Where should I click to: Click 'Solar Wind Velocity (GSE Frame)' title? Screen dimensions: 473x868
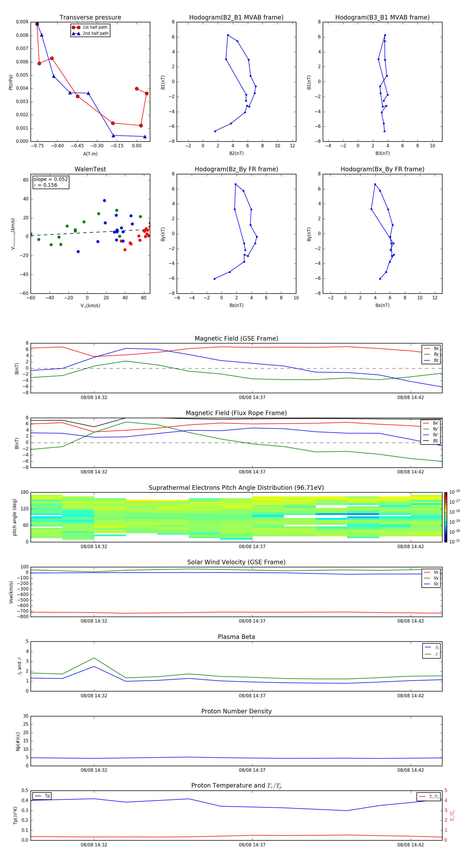[x=236, y=562]
